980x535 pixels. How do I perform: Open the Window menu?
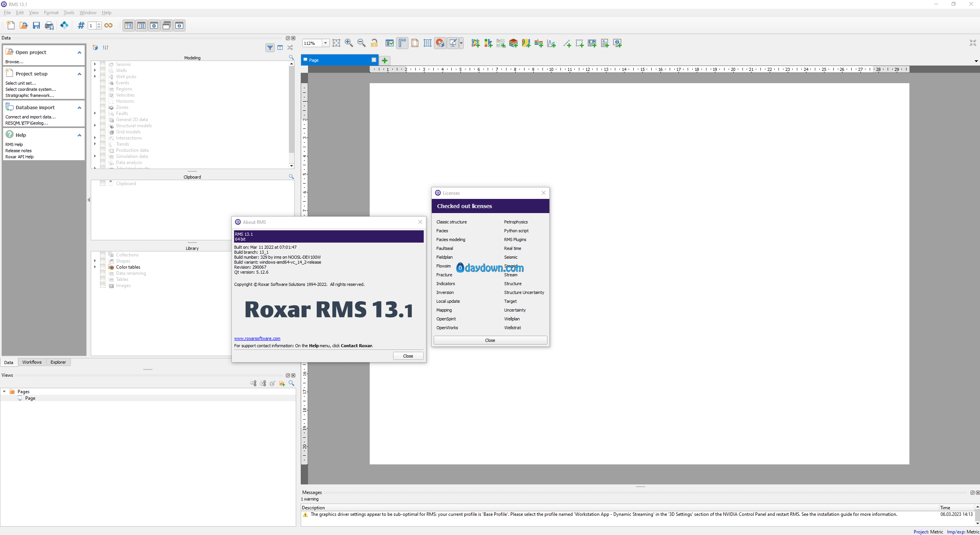(x=88, y=13)
